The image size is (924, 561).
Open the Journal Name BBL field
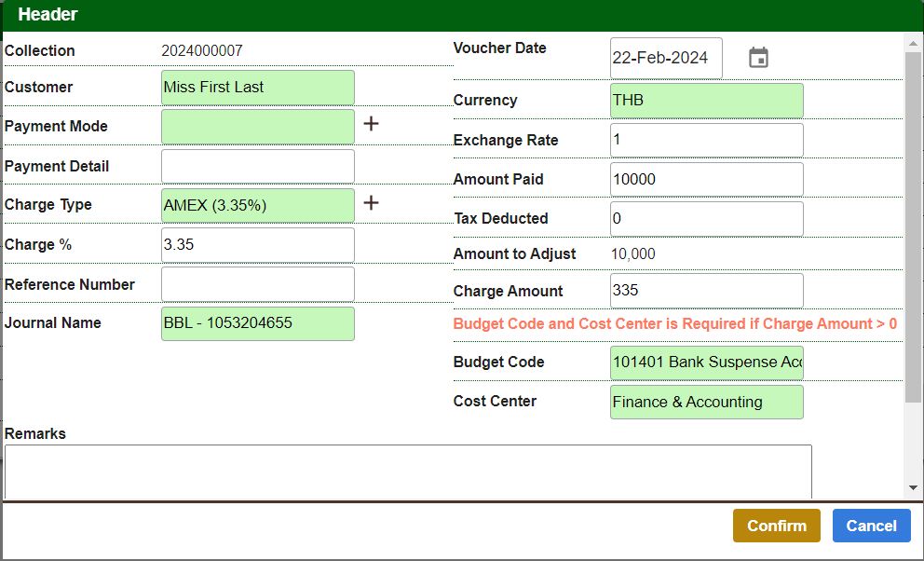tap(258, 323)
